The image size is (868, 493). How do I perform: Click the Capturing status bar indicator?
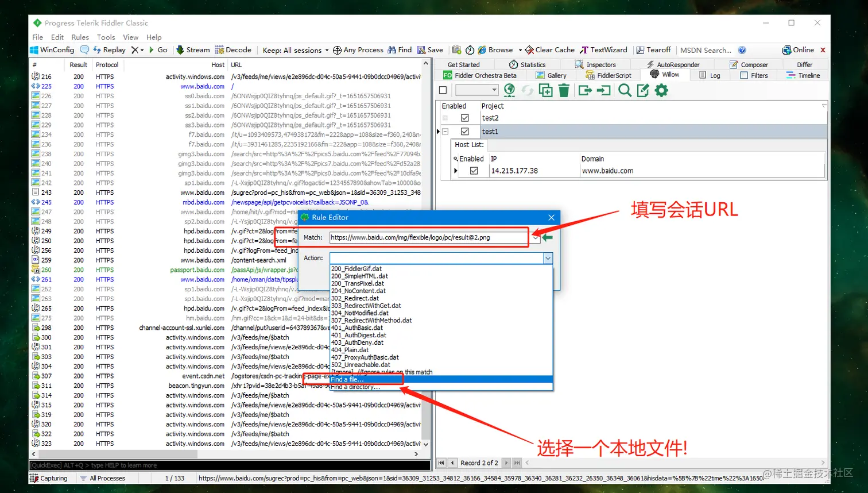49,478
